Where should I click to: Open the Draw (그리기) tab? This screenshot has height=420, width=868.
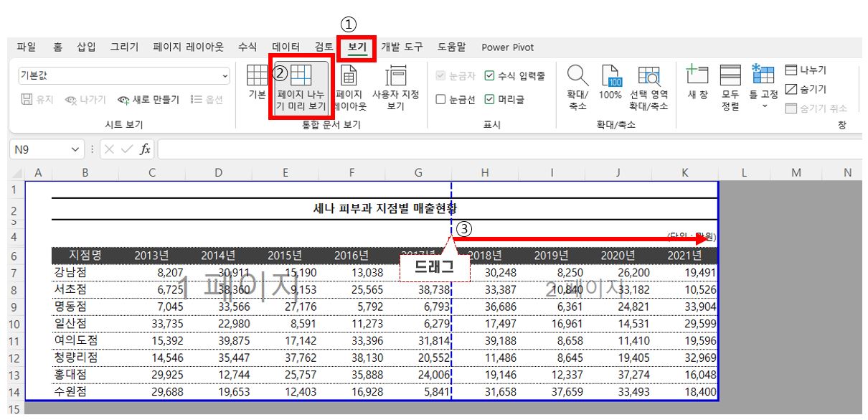click(124, 47)
